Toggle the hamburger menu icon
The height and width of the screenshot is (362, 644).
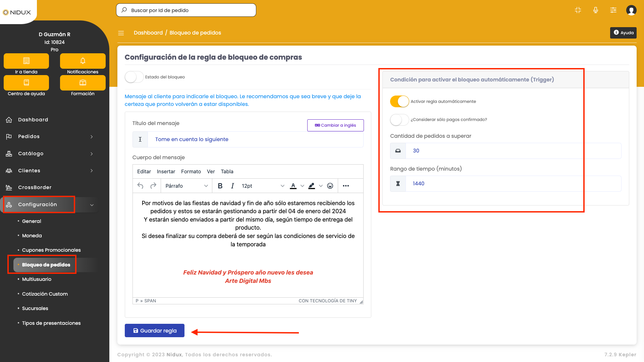(x=121, y=33)
